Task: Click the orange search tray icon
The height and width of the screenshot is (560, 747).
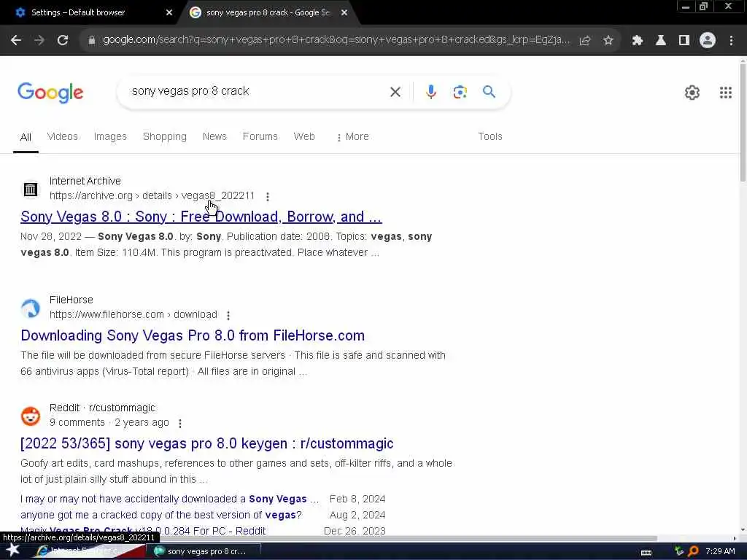Action: point(693,551)
